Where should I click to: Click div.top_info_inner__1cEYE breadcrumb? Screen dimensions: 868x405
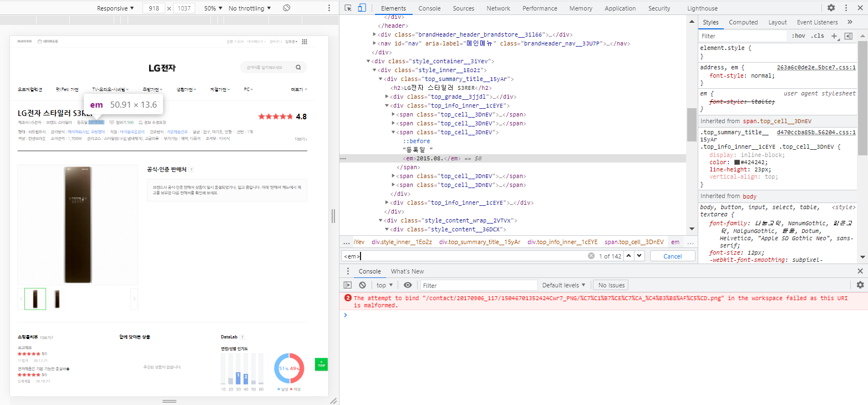[x=562, y=242]
